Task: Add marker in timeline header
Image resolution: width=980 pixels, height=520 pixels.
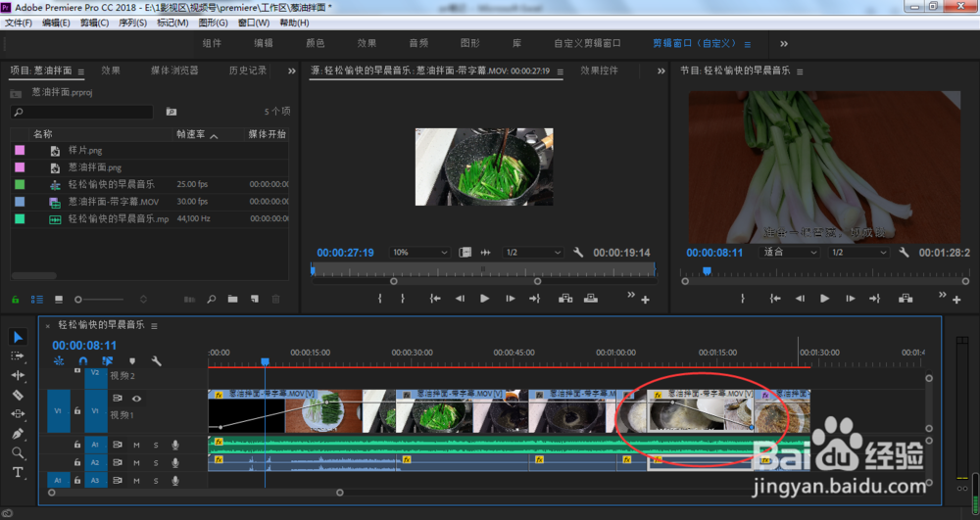Action: click(132, 360)
